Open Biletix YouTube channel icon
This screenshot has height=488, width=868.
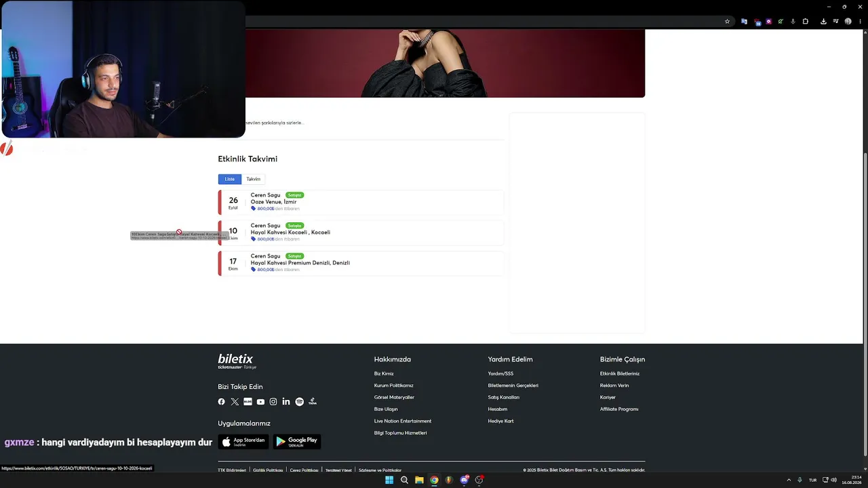pos(260,402)
